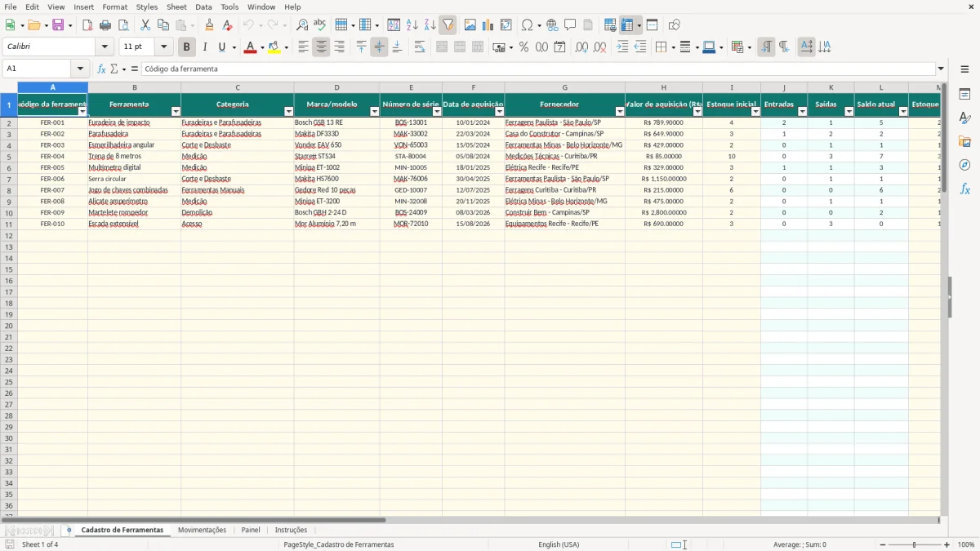Sort ascending using the A-Z arrow icon

tap(412, 25)
